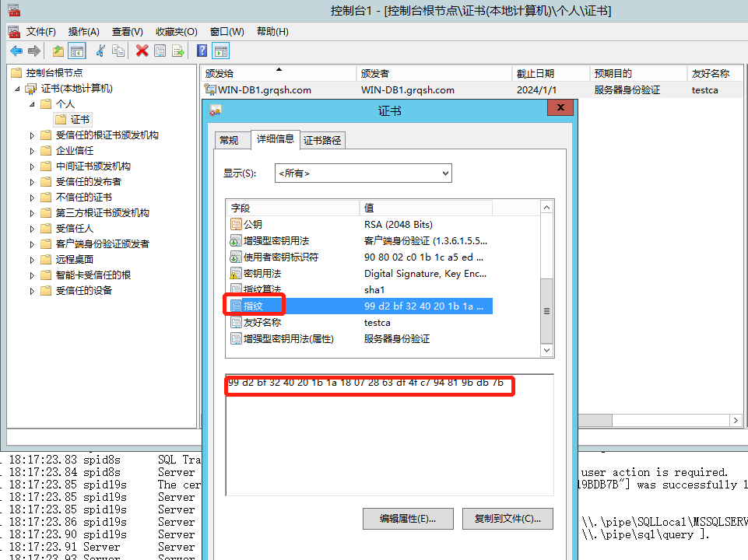
Task: Click the red Delete X icon
Action: (142, 51)
